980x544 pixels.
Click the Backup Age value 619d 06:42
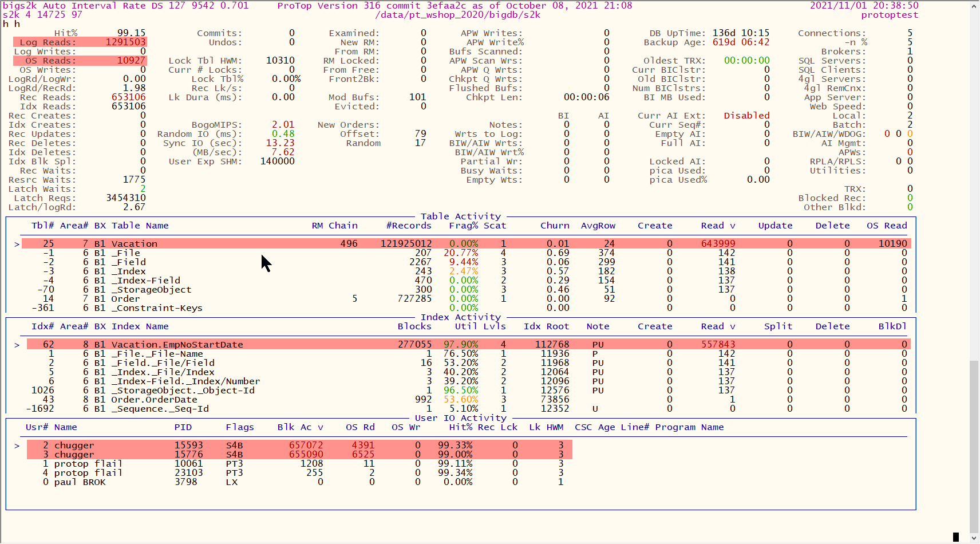tap(741, 42)
